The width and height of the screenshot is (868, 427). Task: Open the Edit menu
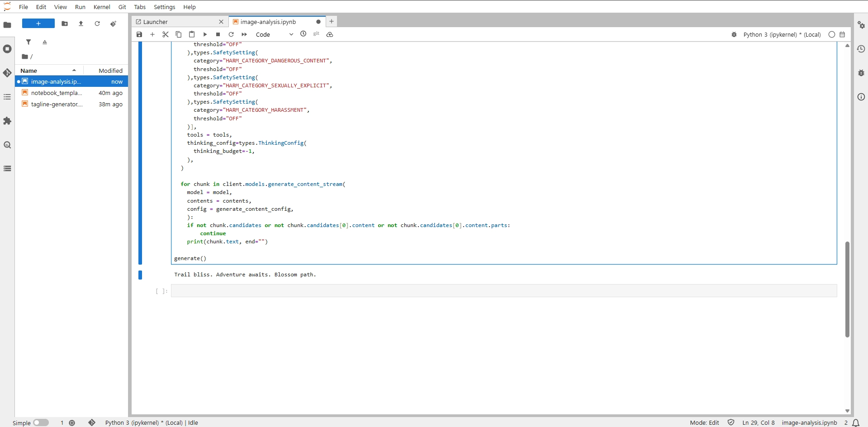pos(41,7)
